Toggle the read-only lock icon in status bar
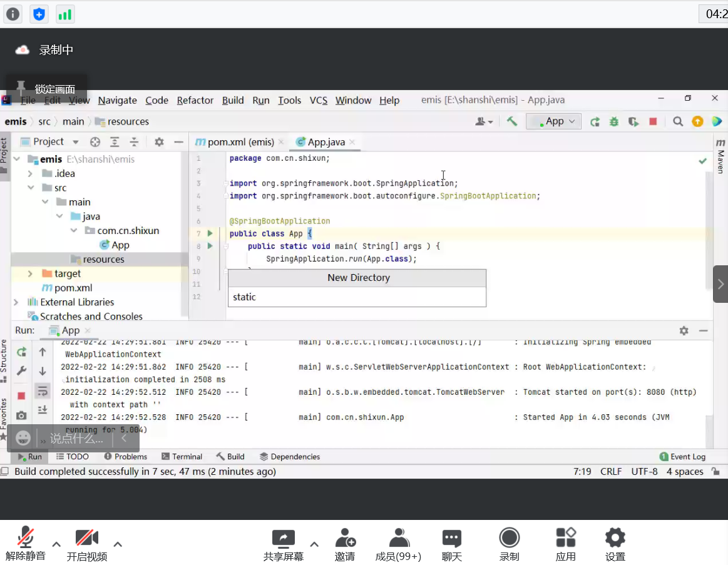This screenshot has height=565, width=728. coord(716,471)
